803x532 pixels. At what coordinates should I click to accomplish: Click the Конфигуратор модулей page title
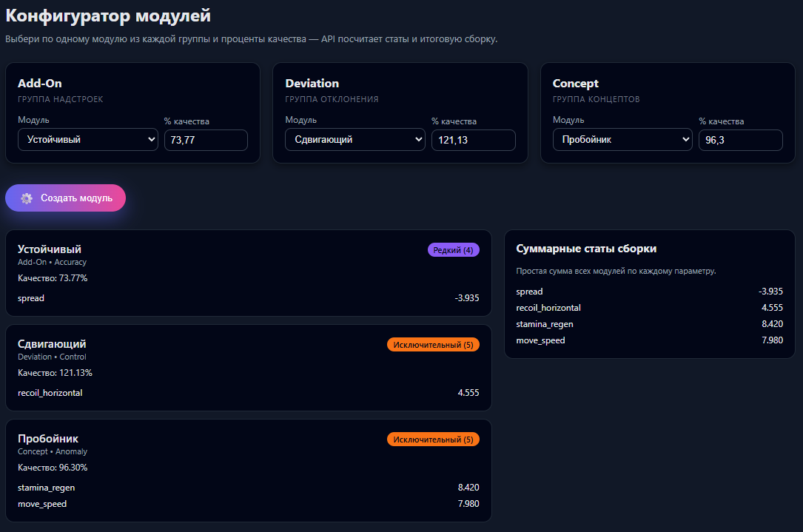(x=108, y=16)
